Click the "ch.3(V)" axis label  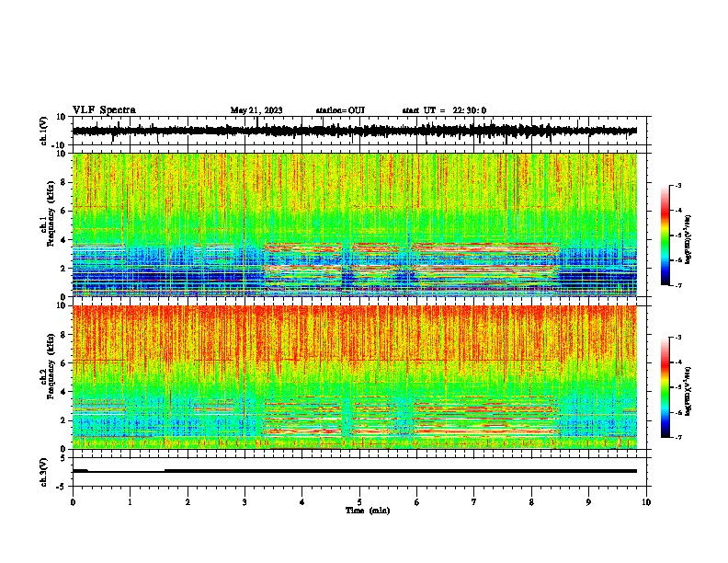click(44, 472)
